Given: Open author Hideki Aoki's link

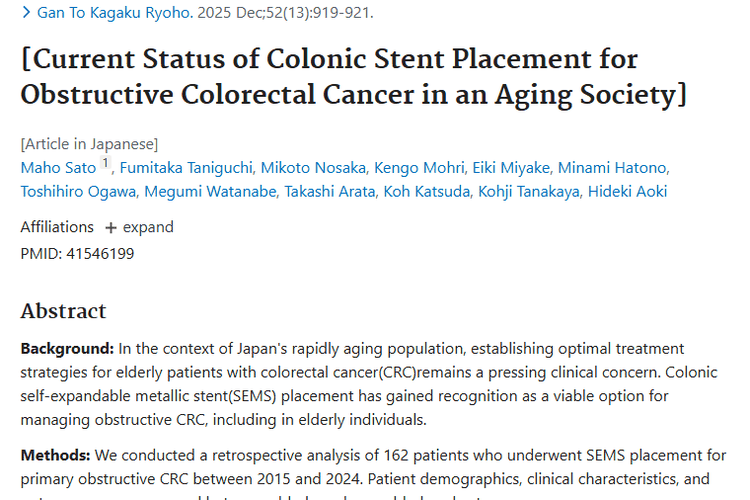Looking at the screenshot, I should tap(629, 191).
